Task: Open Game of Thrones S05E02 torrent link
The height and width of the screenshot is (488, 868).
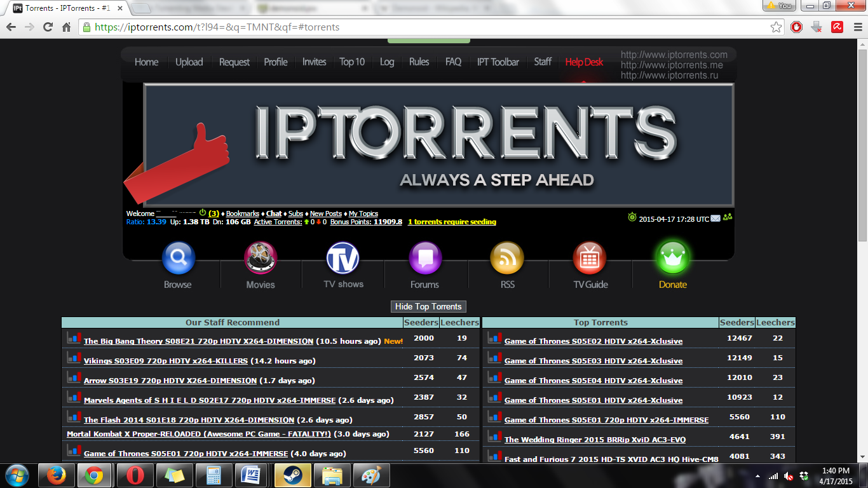Action: [592, 341]
